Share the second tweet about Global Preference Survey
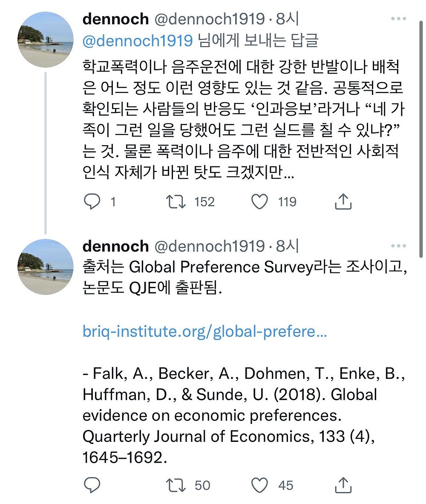Screen dimensions: 426x504 click(343, 485)
